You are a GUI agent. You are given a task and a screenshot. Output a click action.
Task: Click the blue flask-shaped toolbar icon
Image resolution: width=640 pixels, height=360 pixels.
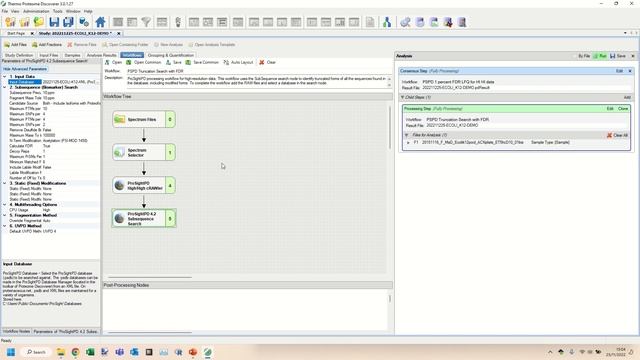point(387,22)
